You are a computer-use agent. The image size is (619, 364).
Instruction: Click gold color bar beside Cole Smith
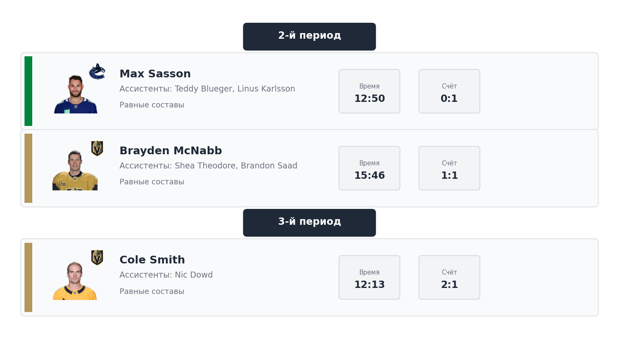pos(28,278)
